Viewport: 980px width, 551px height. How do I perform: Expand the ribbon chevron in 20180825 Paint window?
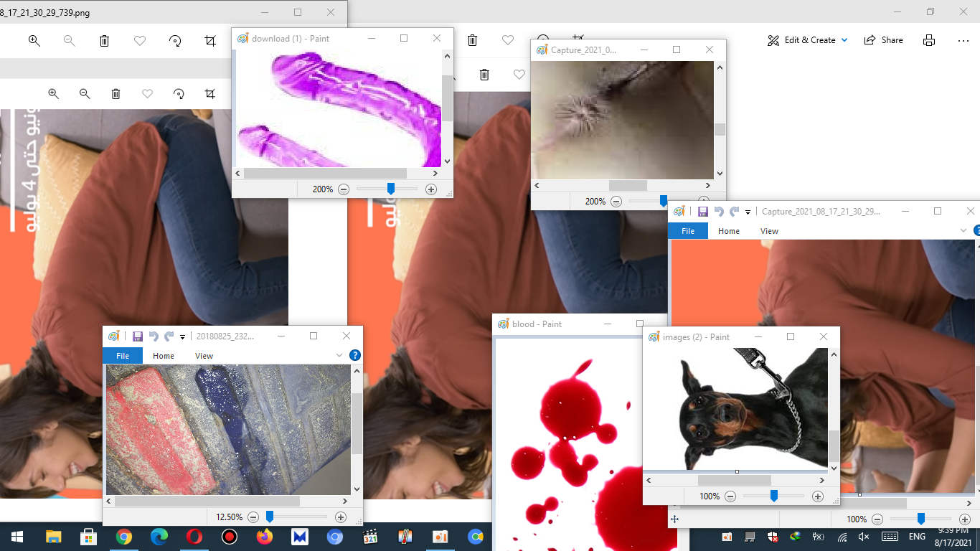point(339,355)
